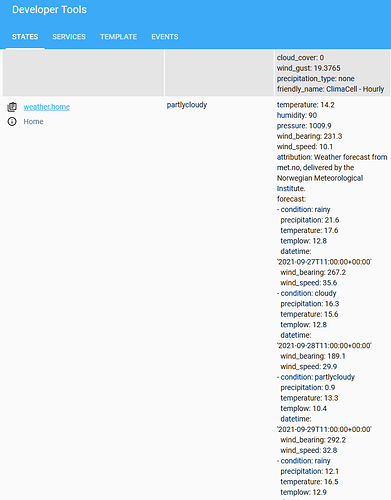
Task: Click the Developer Tools page title
Action: tap(49, 10)
